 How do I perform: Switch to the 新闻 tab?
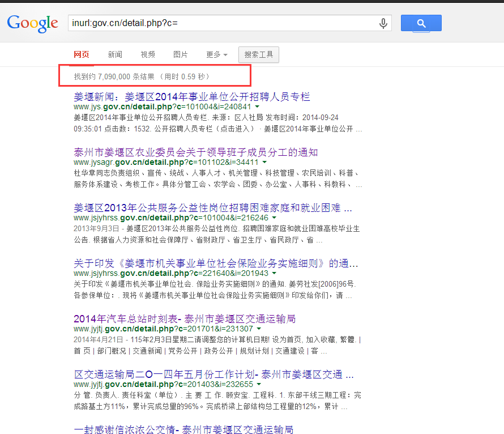(115, 54)
